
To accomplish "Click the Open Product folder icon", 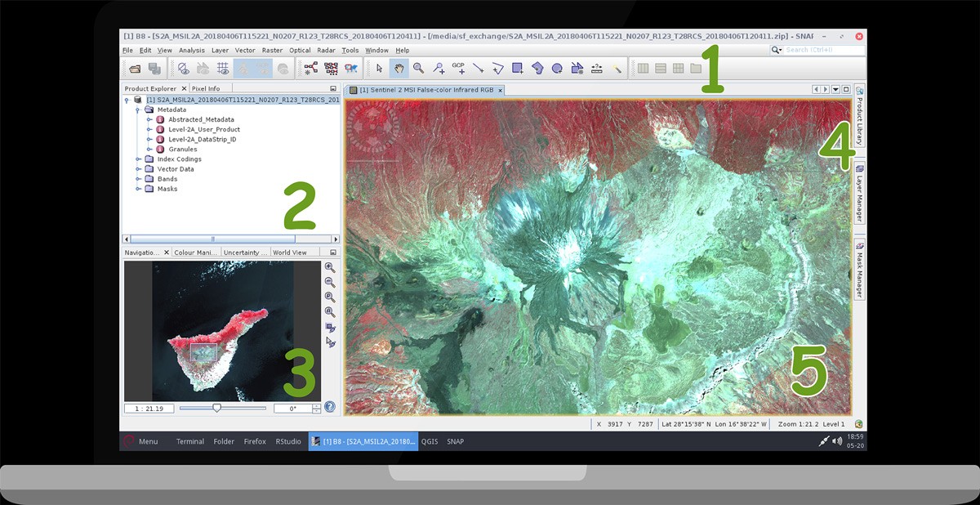I will [135, 69].
